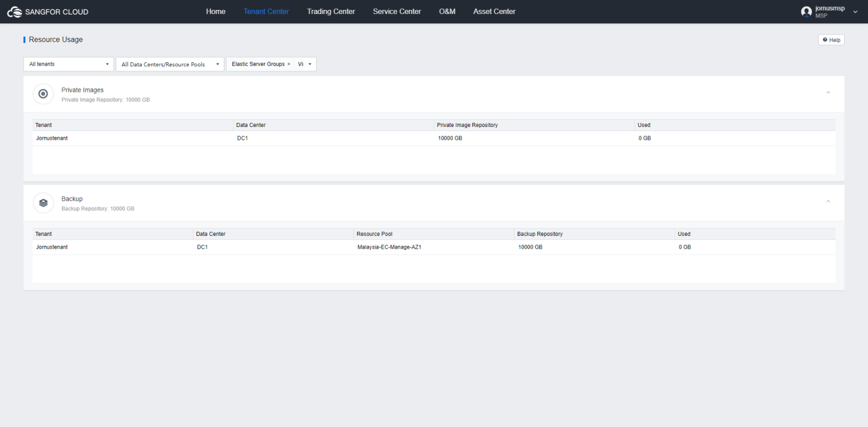This screenshot has height=427, width=868.
Task: Click Malaysia-EC-Manage-AZ1 cell
Action: (389, 247)
